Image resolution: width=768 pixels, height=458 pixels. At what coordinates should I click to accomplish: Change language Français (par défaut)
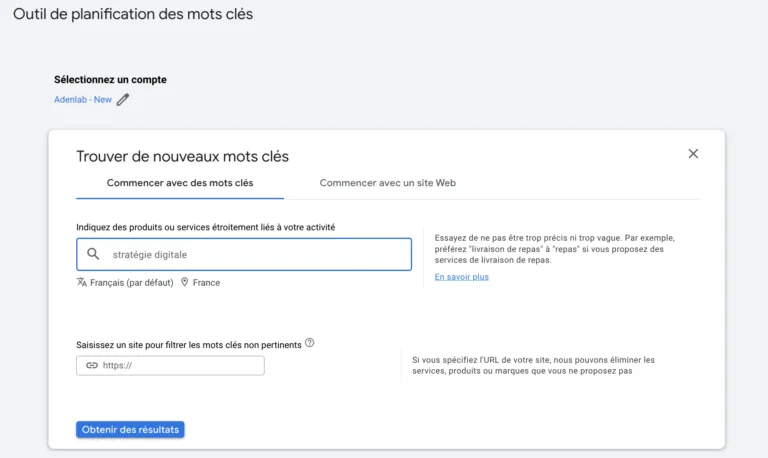pyautogui.click(x=131, y=283)
